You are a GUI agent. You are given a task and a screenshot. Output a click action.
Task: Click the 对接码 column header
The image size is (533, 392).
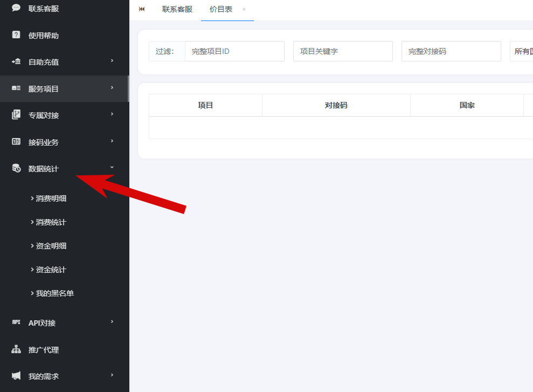[336, 105]
